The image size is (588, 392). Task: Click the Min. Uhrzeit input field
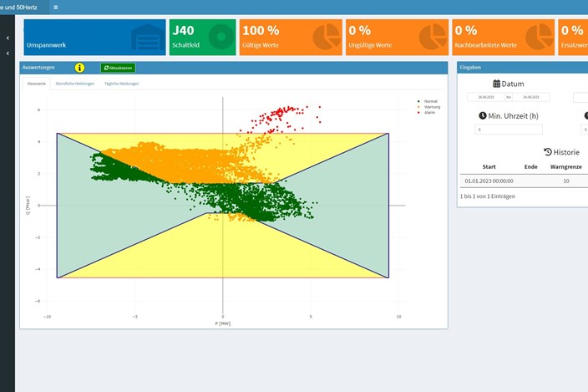[509, 130]
